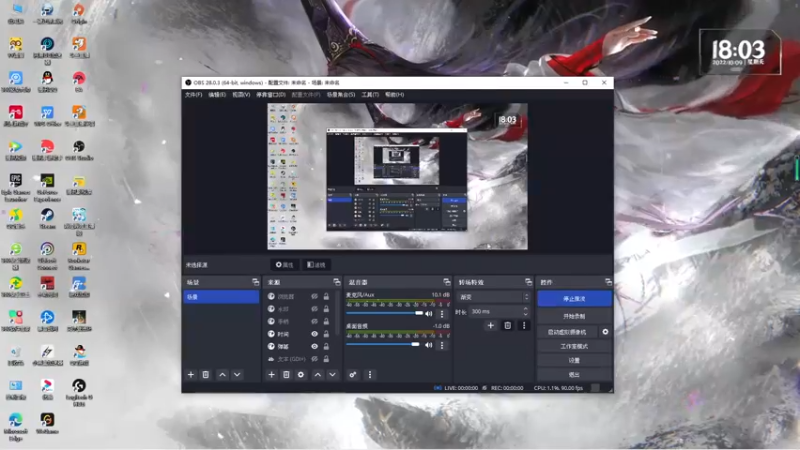Delete selected source using trash icon

coord(286,374)
